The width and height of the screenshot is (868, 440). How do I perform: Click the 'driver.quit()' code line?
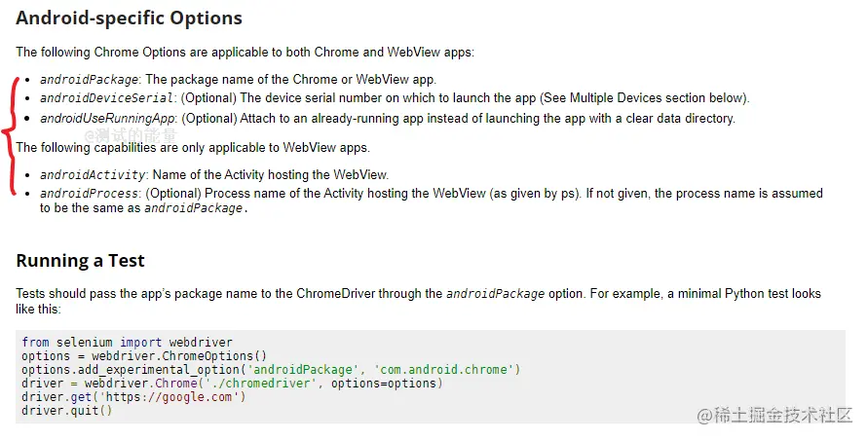(x=67, y=411)
